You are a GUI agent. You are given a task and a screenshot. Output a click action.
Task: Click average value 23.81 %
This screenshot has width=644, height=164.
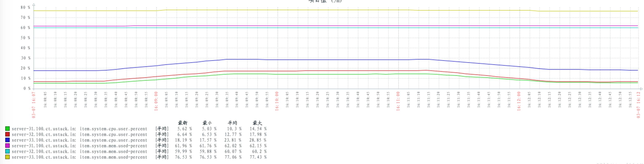(233, 140)
